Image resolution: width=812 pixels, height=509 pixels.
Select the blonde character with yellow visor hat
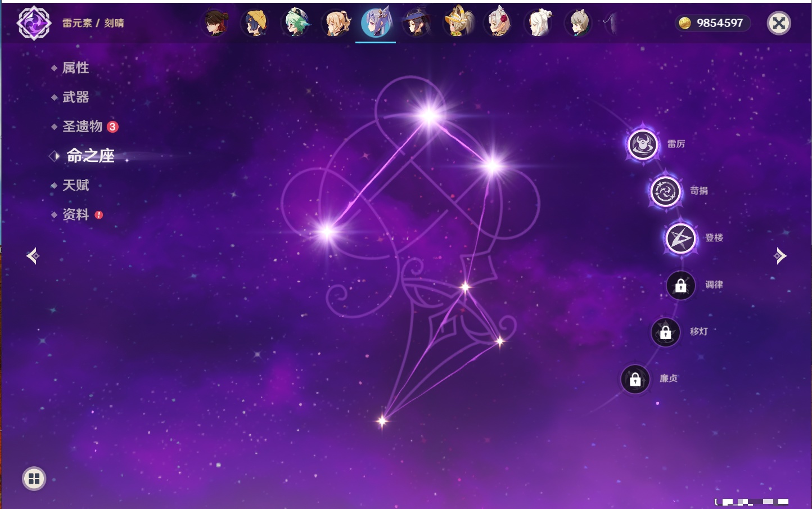[x=458, y=23]
